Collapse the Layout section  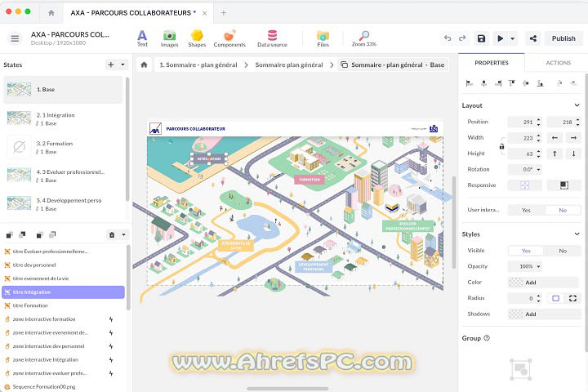click(577, 105)
